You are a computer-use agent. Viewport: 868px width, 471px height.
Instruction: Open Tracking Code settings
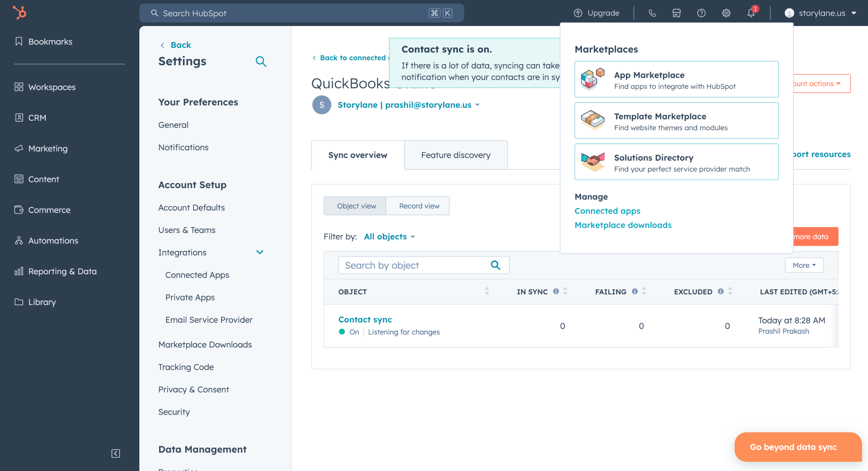(x=186, y=367)
